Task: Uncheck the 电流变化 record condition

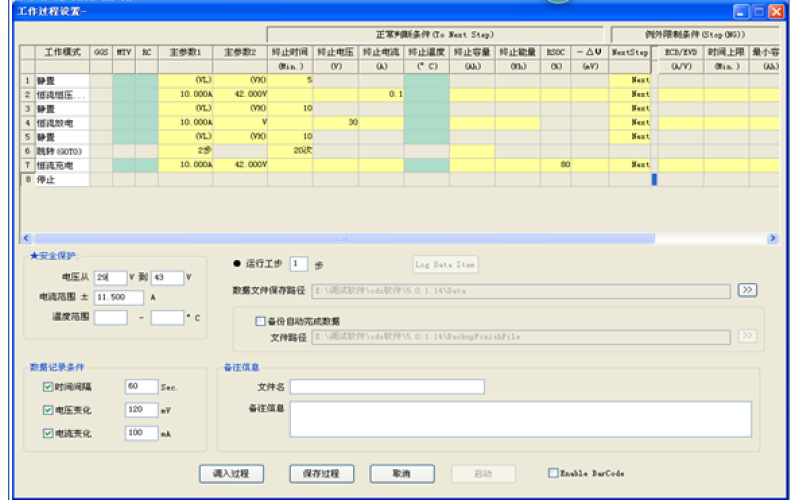Action: click(x=48, y=433)
